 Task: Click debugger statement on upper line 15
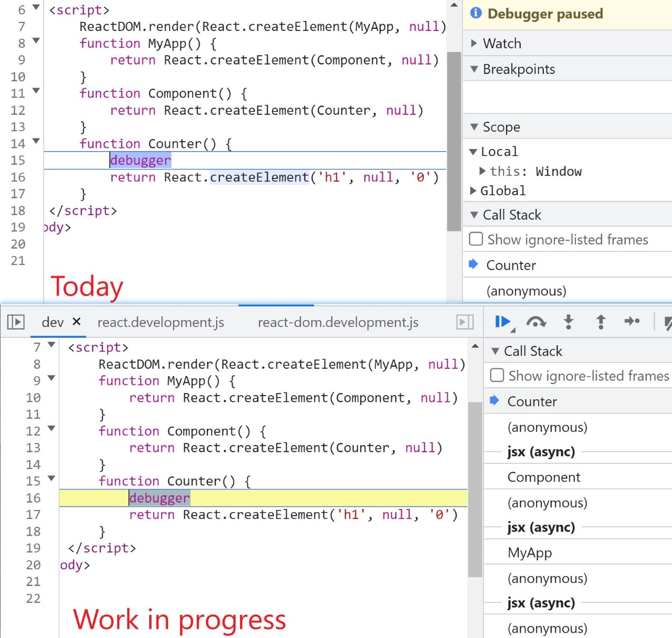pos(141,160)
